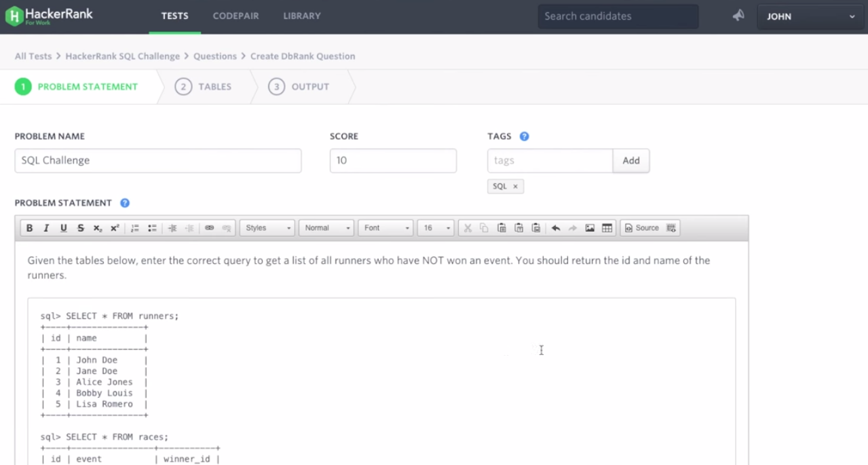Click the 'John Doe' table row
The image size is (868, 465).
(94, 360)
